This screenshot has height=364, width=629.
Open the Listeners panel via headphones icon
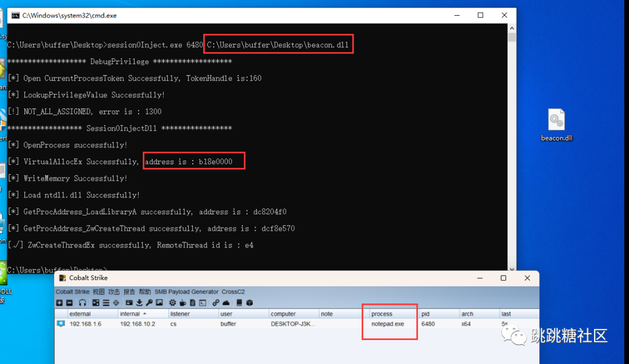82,303
